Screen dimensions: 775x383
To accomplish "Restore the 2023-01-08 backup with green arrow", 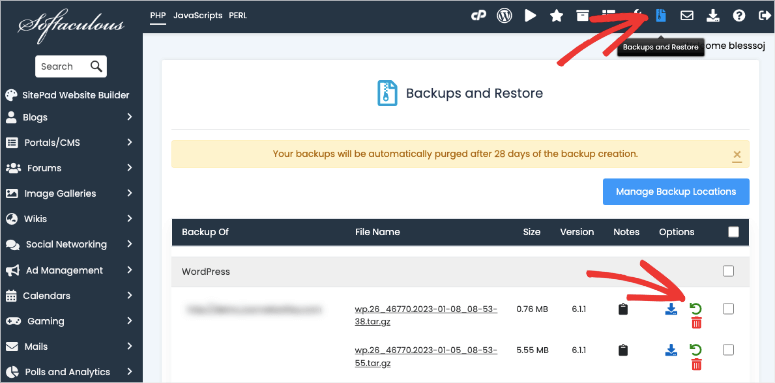I will (x=696, y=309).
